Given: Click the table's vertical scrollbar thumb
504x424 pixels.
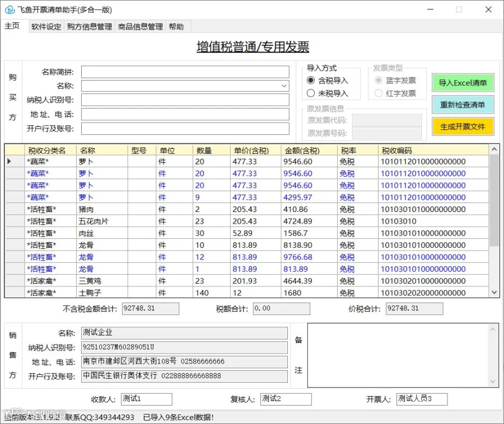Looking at the screenshot, I should [494, 201].
